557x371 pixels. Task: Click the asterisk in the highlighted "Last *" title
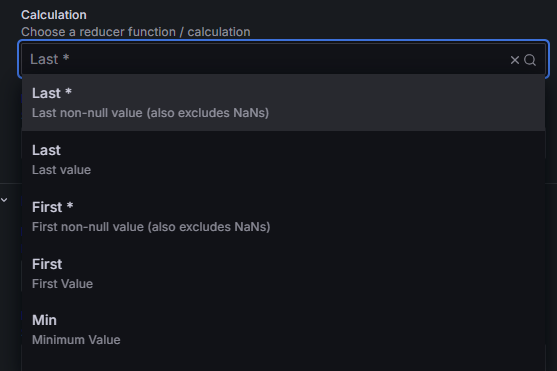point(68,92)
